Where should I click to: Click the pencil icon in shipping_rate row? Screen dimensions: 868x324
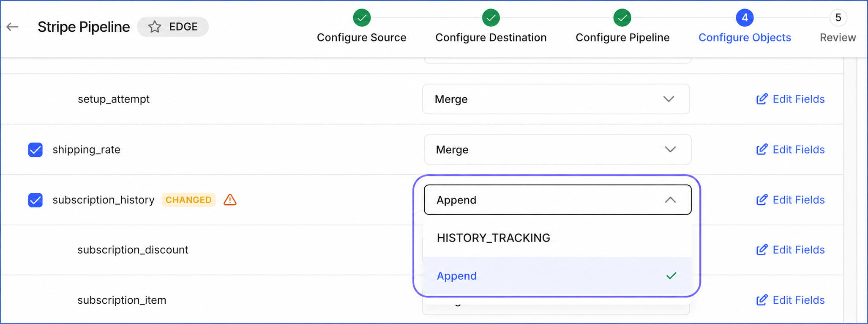tap(762, 149)
